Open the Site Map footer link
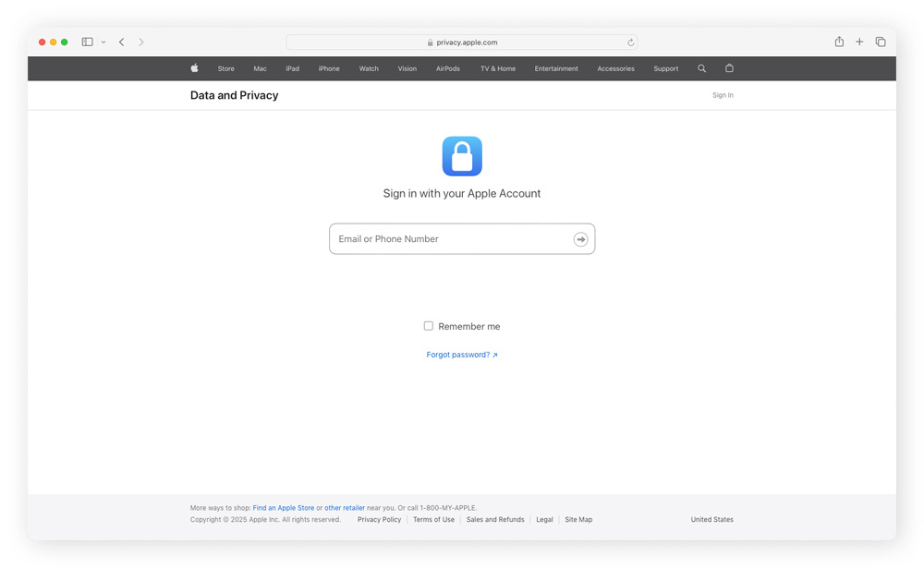Viewport: 924px width, 568px height. tap(578, 520)
